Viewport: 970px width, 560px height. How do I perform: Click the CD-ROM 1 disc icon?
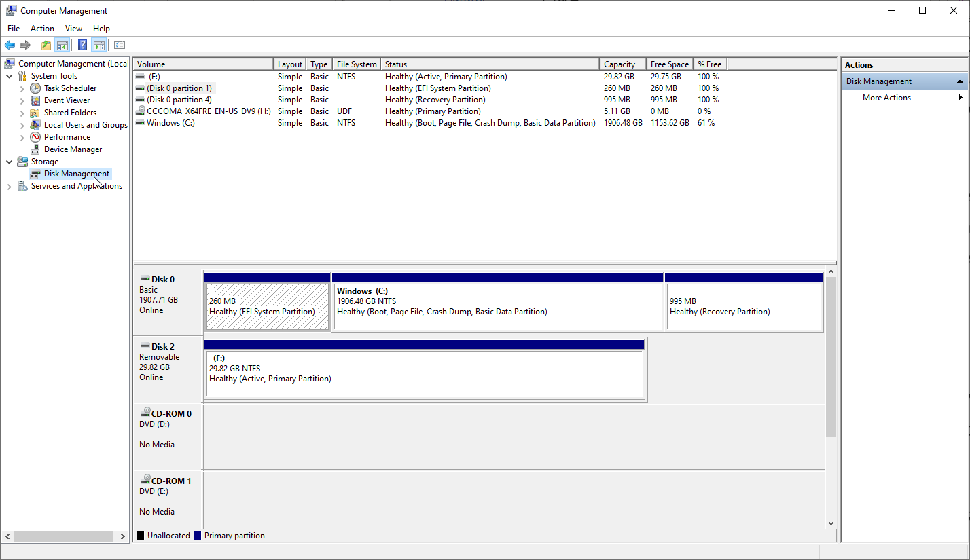coord(145,480)
